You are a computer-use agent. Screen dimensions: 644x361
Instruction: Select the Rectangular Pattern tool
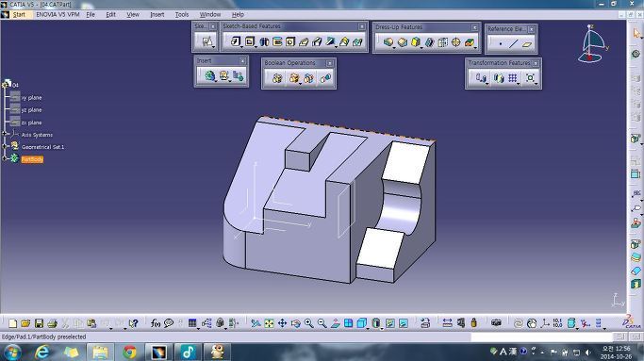[x=513, y=77]
